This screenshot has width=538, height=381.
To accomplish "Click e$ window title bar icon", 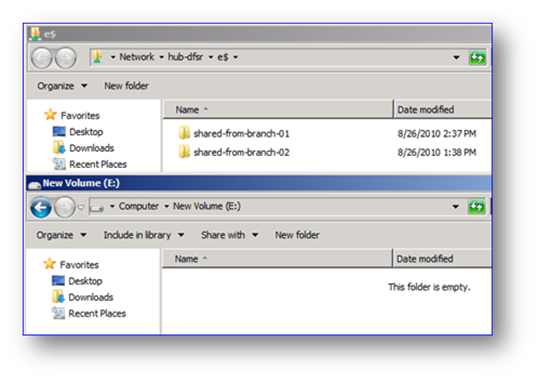I will click(x=35, y=33).
